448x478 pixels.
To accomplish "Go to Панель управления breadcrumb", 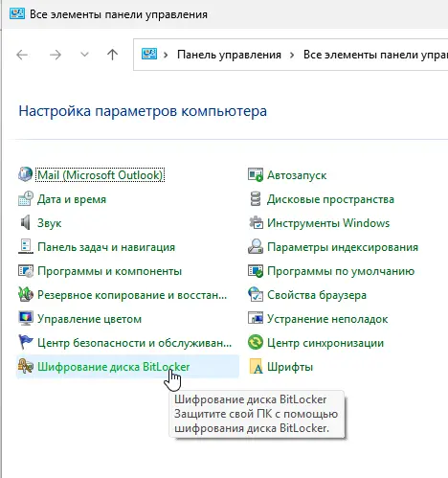I will [229, 55].
